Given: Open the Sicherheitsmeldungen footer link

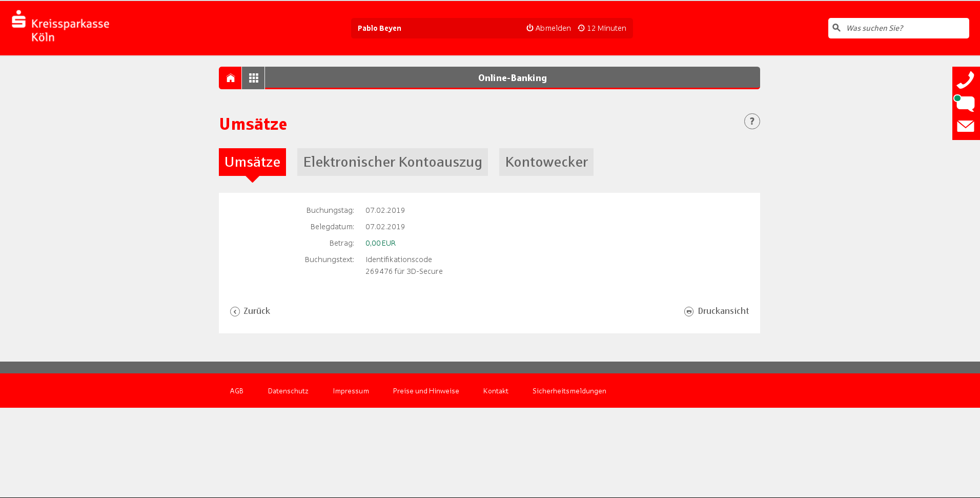Looking at the screenshot, I should click(x=569, y=391).
